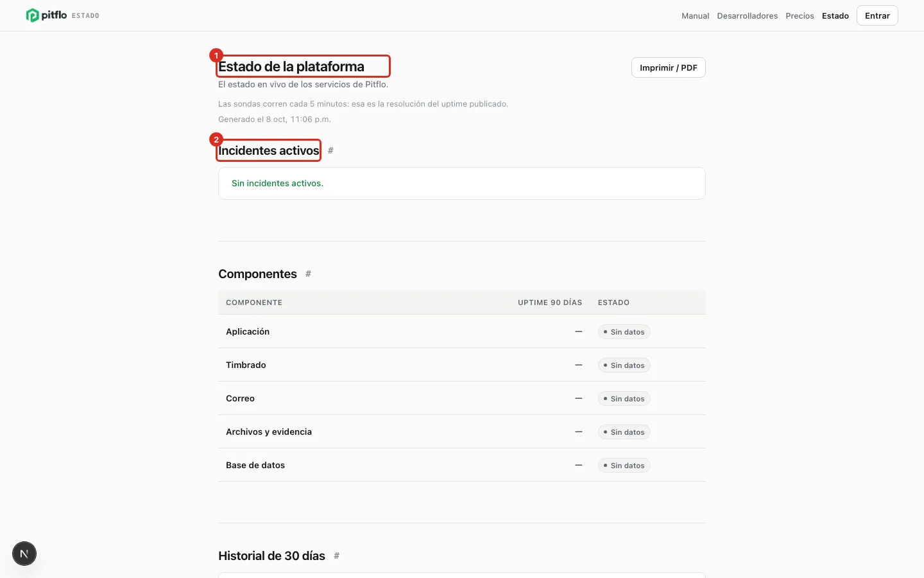
Task: Click the ESTADO label next to logo
Action: click(x=85, y=15)
